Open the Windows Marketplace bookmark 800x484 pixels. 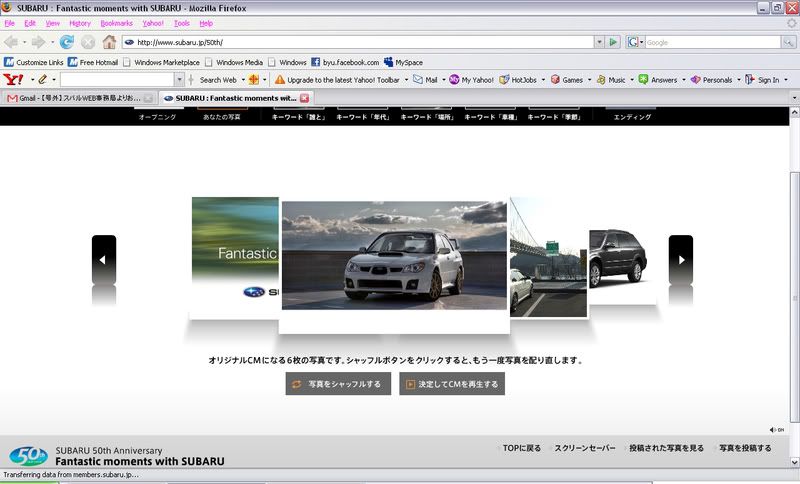coord(161,62)
